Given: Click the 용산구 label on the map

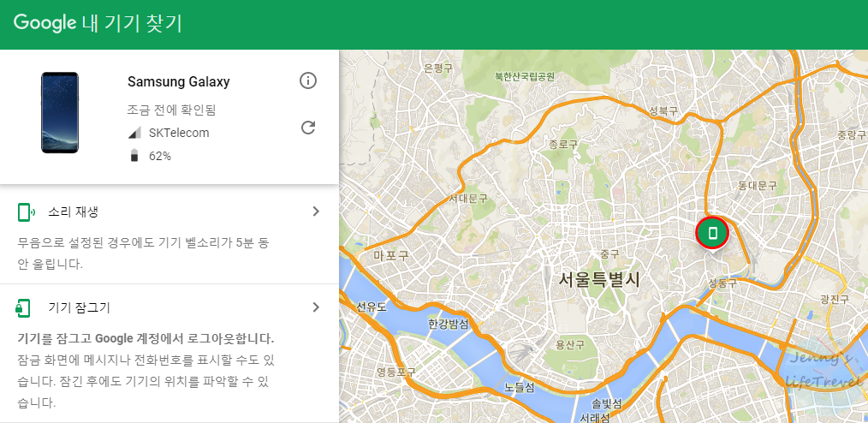Looking at the screenshot, I should [570, 344].
